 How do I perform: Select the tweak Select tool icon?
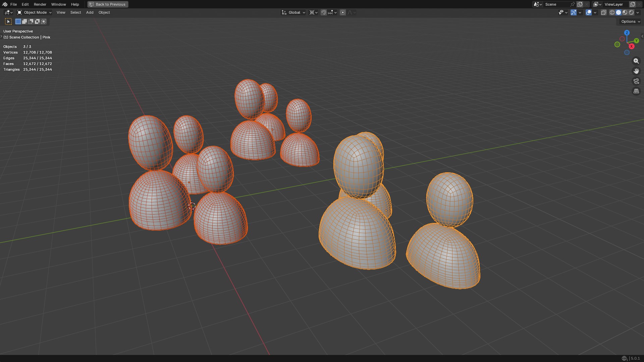pyautogui.click(x=8, y=21)
